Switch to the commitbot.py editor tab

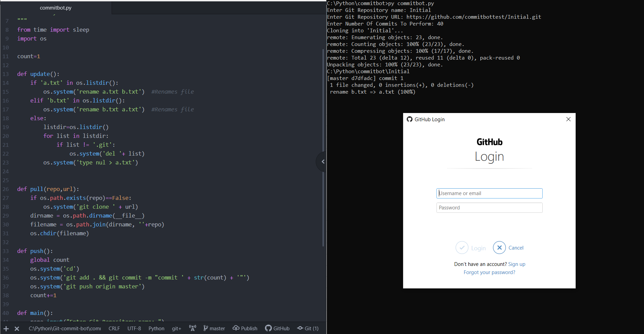pos(56,8)
